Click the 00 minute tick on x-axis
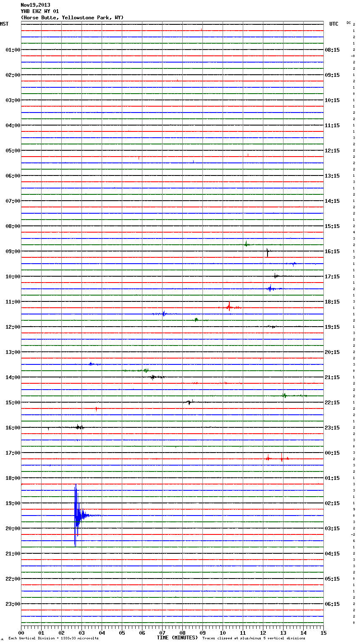357x644 pixels. coord(21,633)
